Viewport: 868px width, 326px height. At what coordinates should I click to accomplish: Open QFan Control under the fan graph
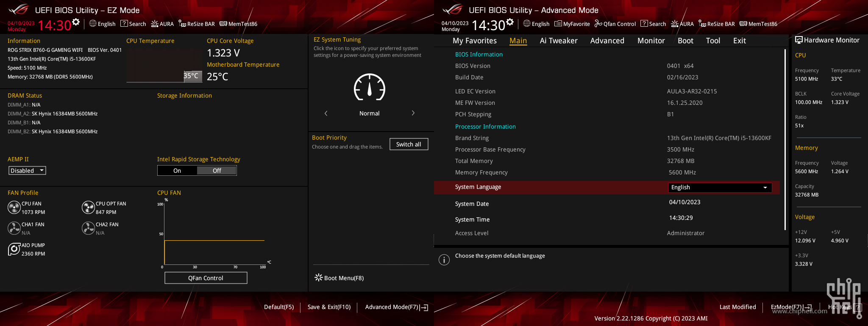click(x=206, y=278)
